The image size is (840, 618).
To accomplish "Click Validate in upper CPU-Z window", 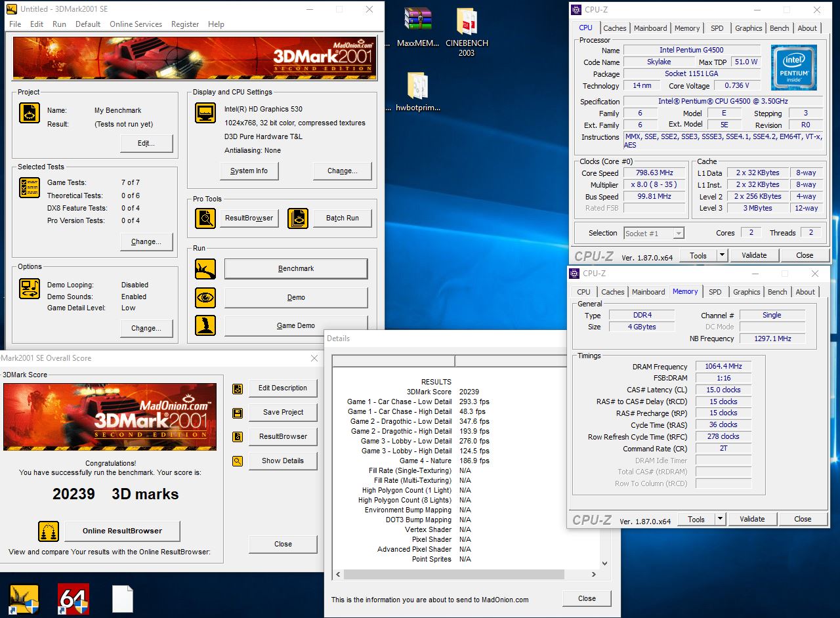I will point(754,255).
